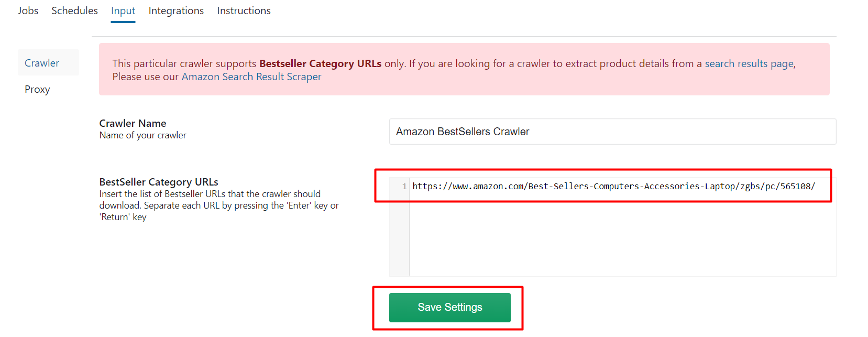This screenshot has height=337, width=868.
Task: Switch to the Schedules tab
Action: tap(74, 10)
